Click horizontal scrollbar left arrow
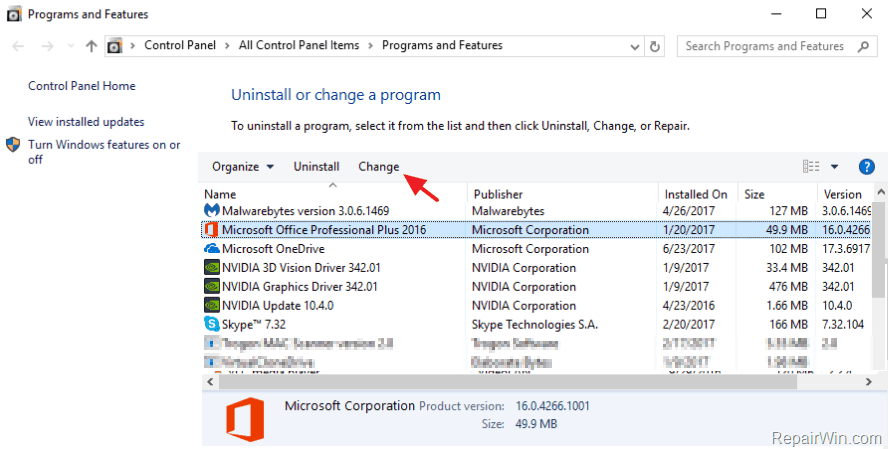This screenshot has width=888, height=449. 210,382
